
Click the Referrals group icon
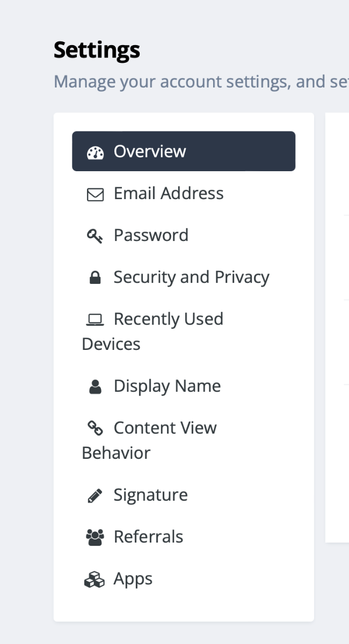point(95,538)
